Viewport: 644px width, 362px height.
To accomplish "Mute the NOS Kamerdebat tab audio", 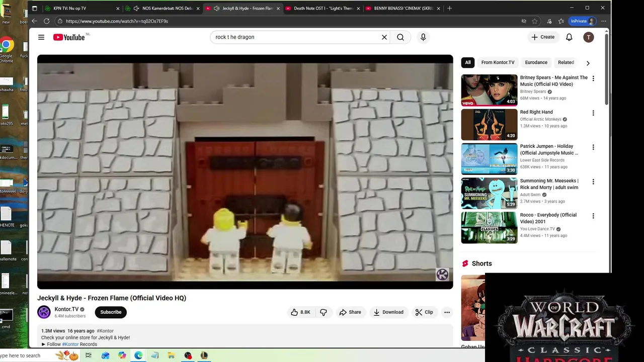I will 136,8.
